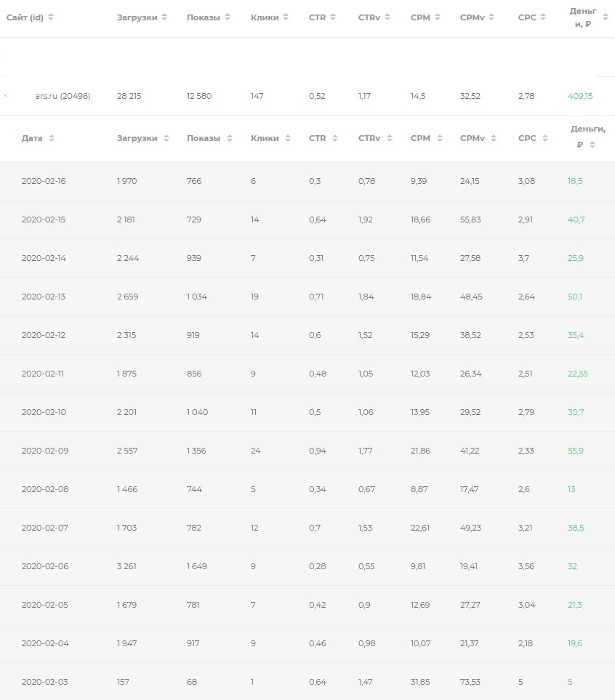Viewport: 615px width, 700px height.
Task: Click the top CPC column header
Action: click(x=527, y=17)
